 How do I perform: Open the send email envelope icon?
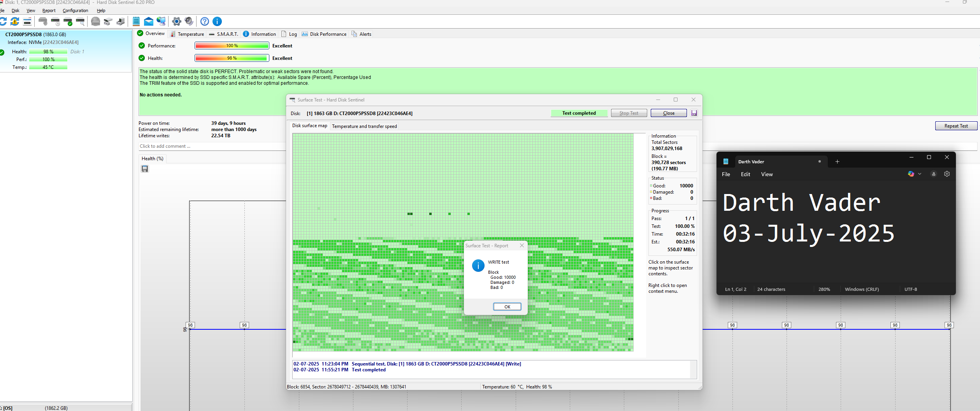click(149, 21)
